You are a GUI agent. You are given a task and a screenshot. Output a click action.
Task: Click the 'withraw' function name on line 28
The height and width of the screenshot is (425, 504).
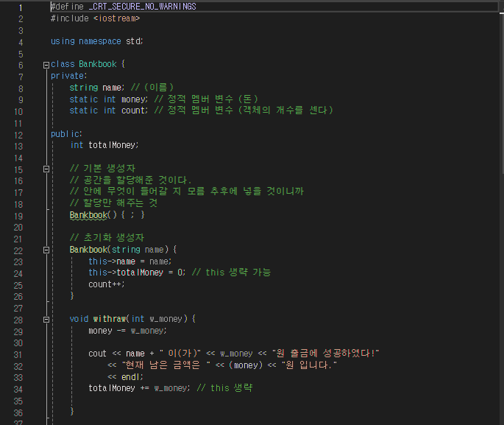click(110, 319)
